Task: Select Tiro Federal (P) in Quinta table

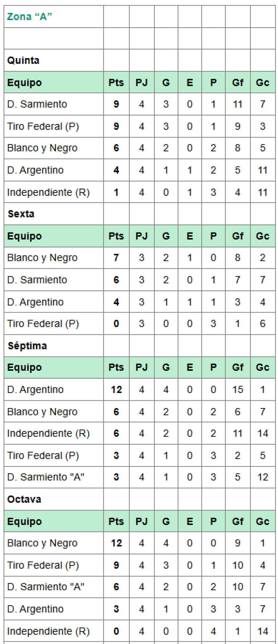Action: coord(43,126)
